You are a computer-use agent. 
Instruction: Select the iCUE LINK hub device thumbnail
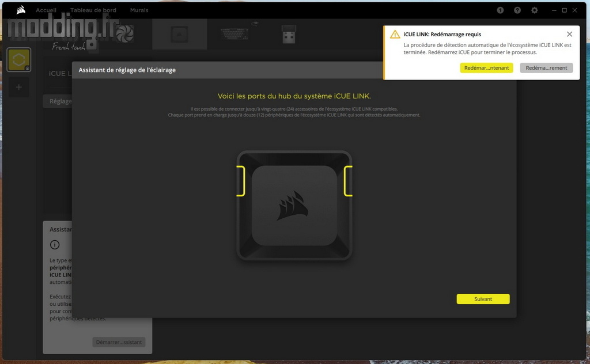click(180, 34)
